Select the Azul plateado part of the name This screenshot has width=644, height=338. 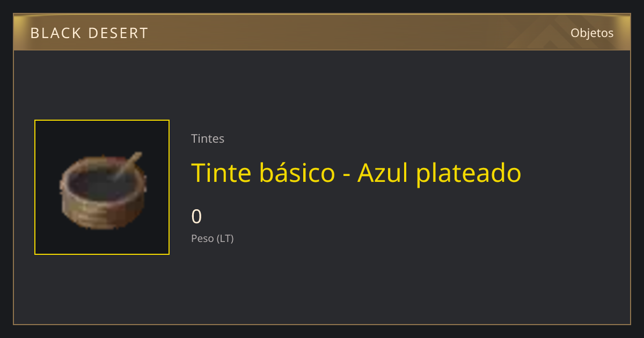(440, 173)
